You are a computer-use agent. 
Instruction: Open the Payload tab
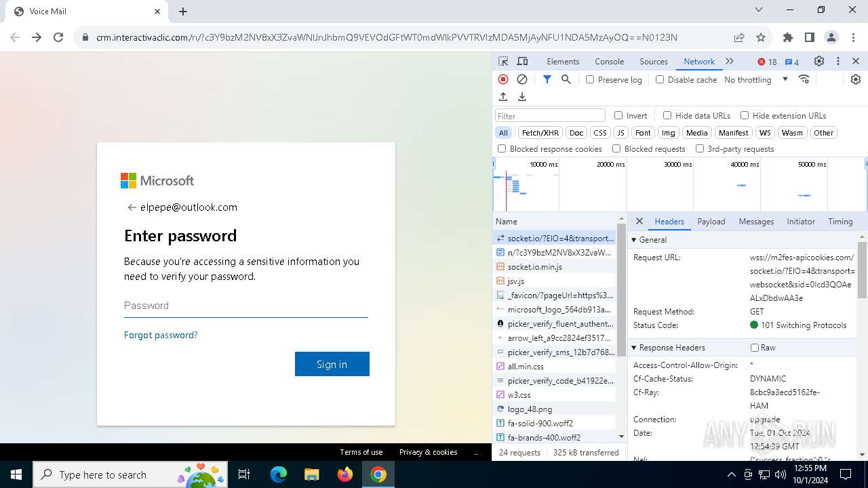[x=711, y=221]
